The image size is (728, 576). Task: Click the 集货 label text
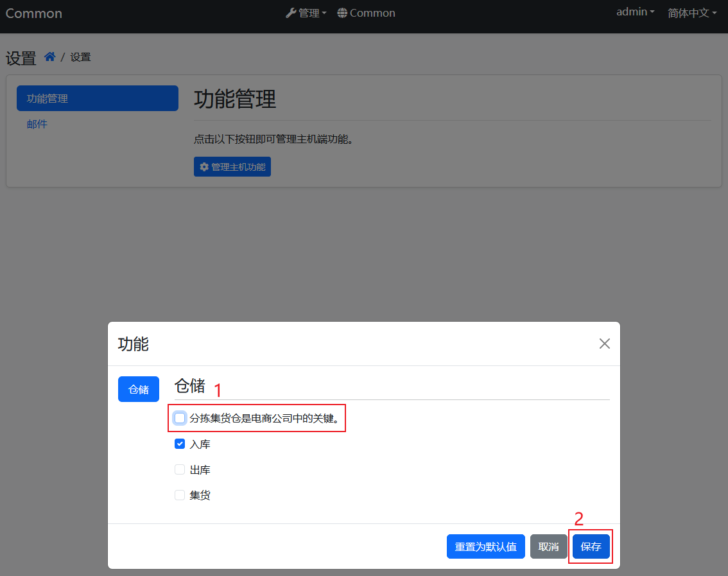click(x=200, y=496)
